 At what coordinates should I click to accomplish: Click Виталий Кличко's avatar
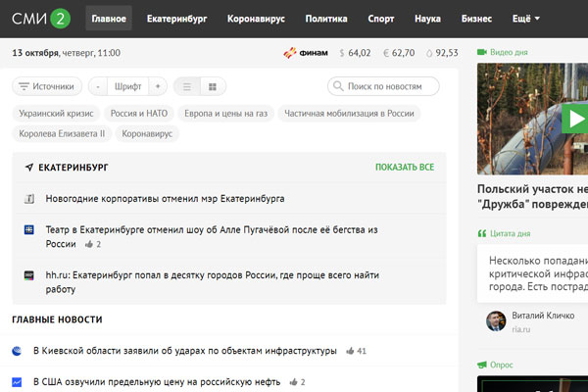(x=497, y=321)
